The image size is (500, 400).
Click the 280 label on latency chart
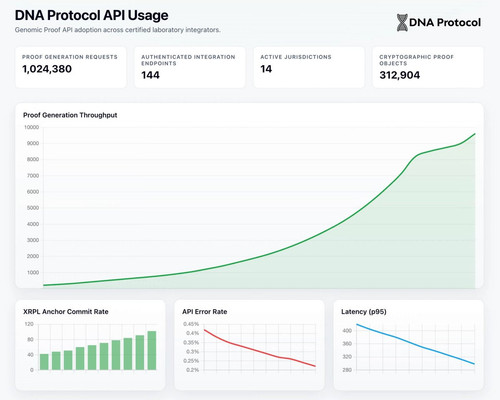pos(347,370)
